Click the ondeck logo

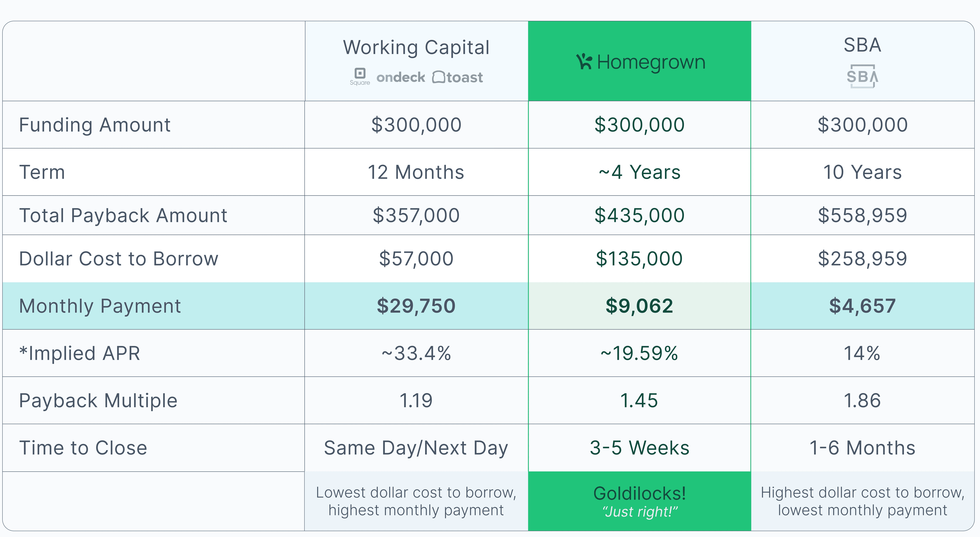click(x=401, y=78)
